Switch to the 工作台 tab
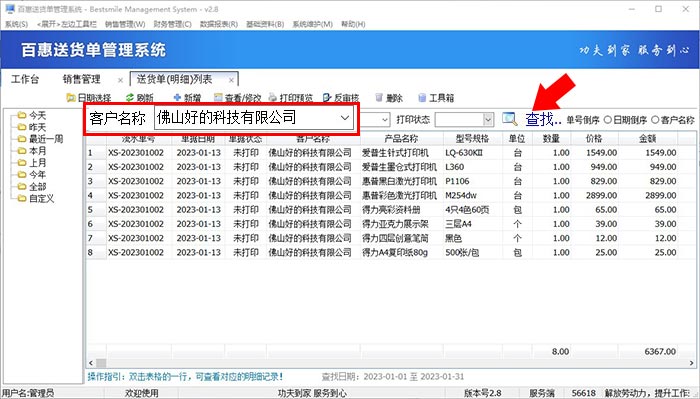 [x=25, y=79]
